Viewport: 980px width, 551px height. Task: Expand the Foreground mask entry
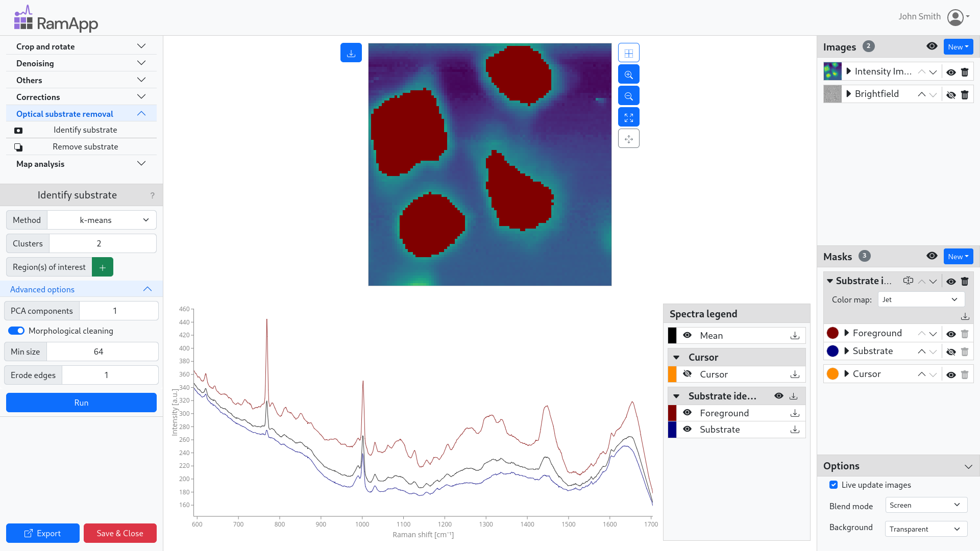point(847,333)
